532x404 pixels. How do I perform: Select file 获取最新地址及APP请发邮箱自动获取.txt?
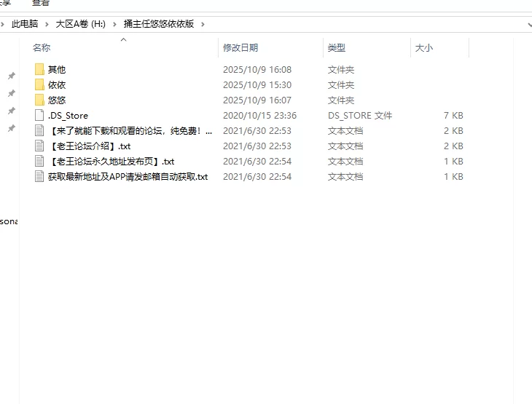(x=128, y=177)
